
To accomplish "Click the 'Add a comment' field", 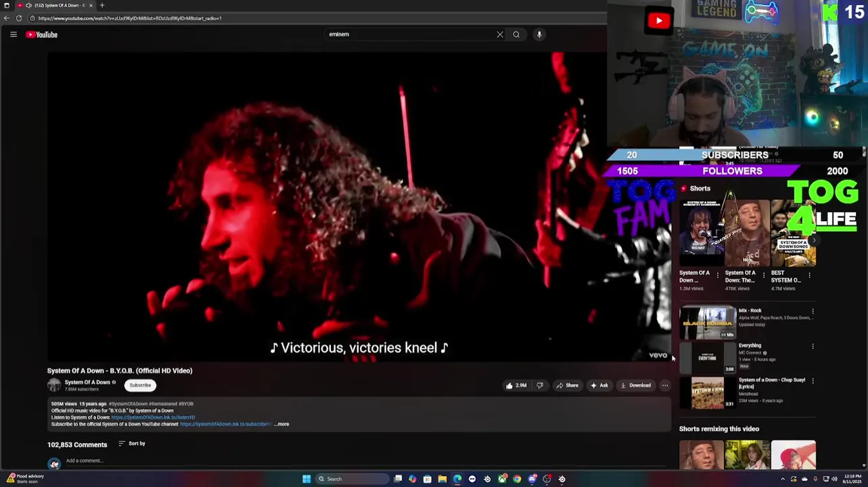I will (x=365, y=461).
